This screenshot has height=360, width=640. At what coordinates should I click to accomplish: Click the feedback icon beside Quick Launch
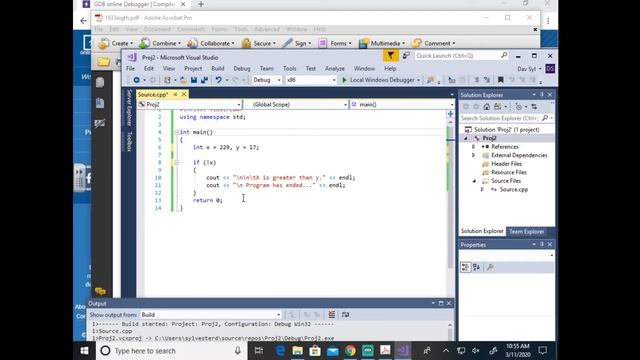point(406,56)
